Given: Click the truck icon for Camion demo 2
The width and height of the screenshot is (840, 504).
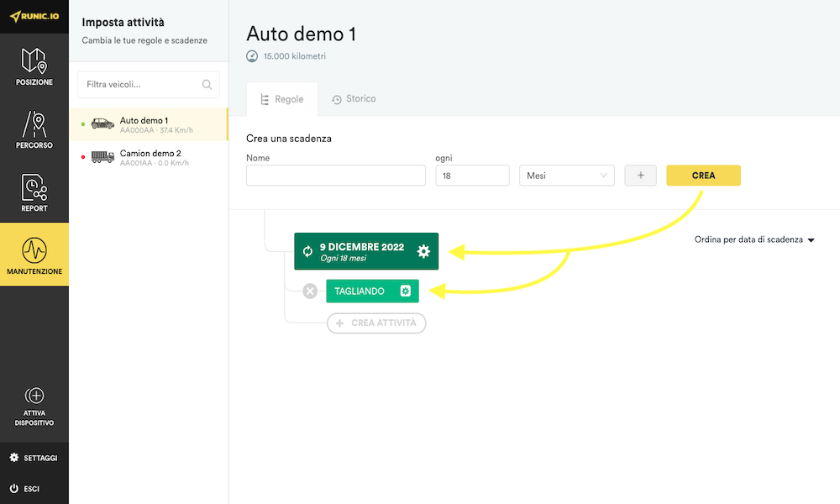Looking at the screenshot, I should (x=102, y=157).
